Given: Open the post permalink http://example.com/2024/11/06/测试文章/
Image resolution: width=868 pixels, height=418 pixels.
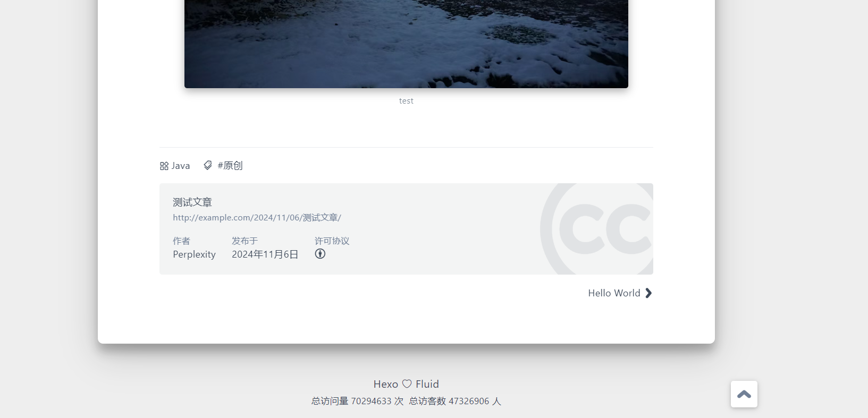Looking at the screenshot, I should tap(257, 218).
